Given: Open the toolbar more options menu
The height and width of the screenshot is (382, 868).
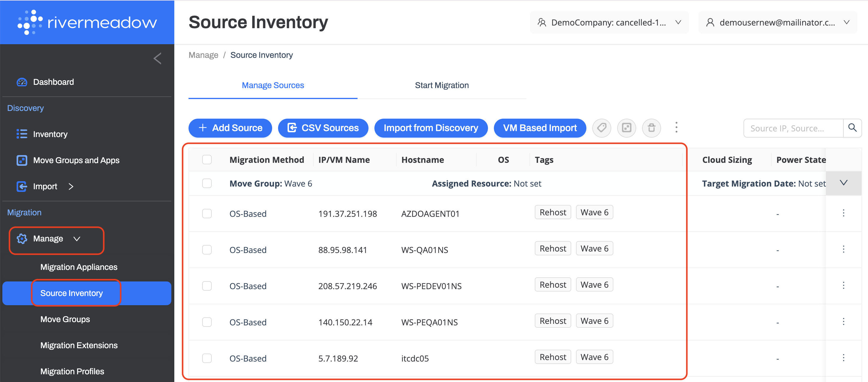Looking at the screenshot, I should pyautogui.click(x=676, y=128).
